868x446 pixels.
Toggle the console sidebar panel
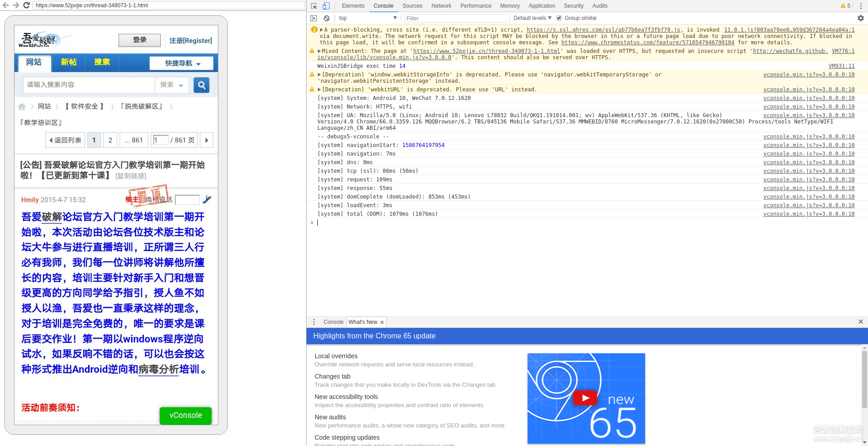314,18
